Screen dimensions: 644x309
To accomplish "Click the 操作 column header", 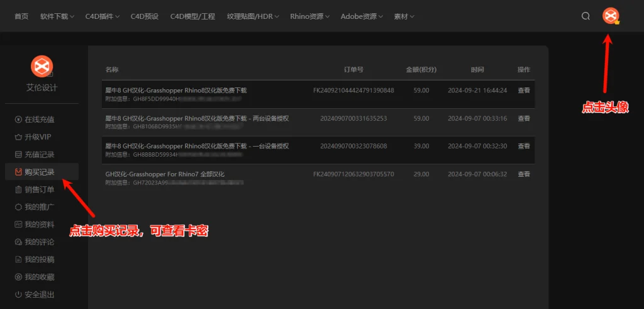I will pos(524,69).
